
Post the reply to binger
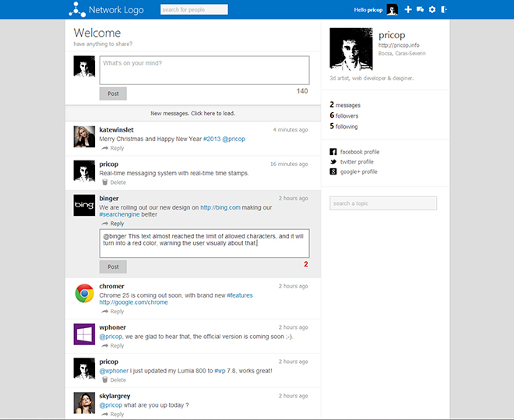pos(113,266)
